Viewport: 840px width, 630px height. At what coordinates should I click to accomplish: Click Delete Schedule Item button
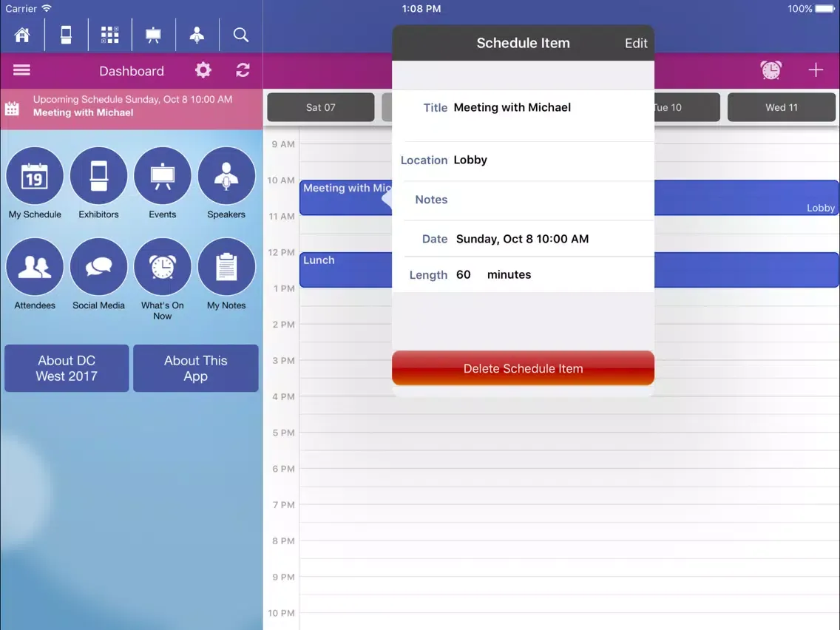point(523,368)
